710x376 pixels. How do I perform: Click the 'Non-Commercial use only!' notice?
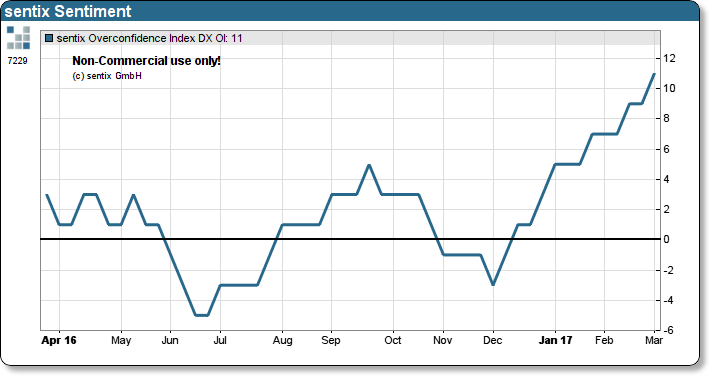point(146,61)
